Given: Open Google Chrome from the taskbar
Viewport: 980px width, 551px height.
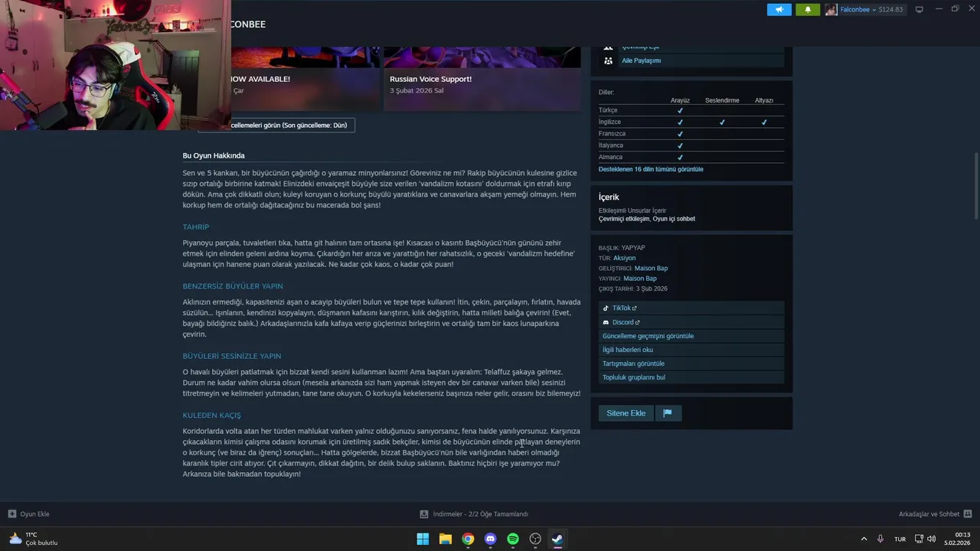Looking at the screenshot, I should tap(468, 539).
